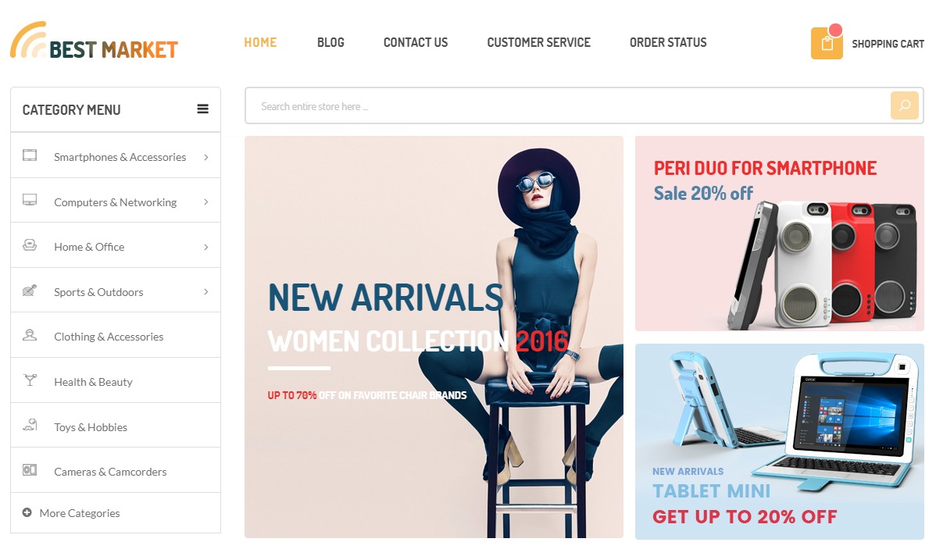
Task: Click the plus icon beside More Categories
Action: pyautogui.click(x=27, y=512)
